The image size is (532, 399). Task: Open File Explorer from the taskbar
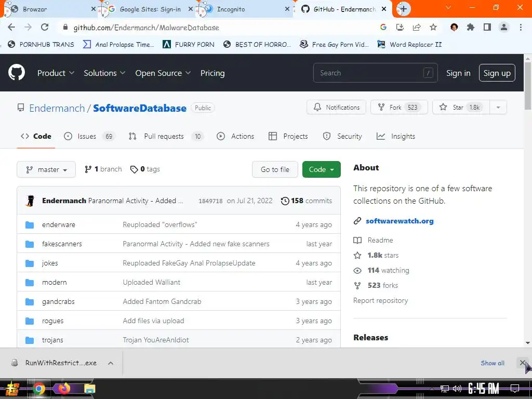[x=89, y=389]
